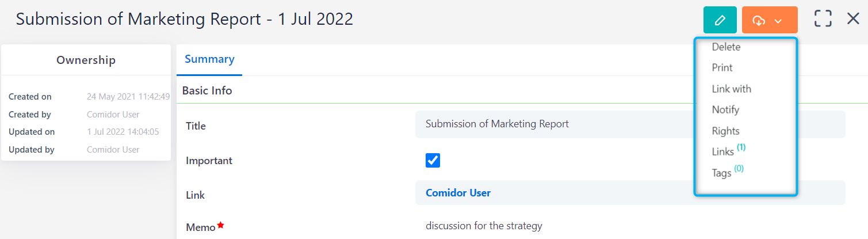Click the Ownership panel header
Screen dimensions: 868x239
coord(86,60)
